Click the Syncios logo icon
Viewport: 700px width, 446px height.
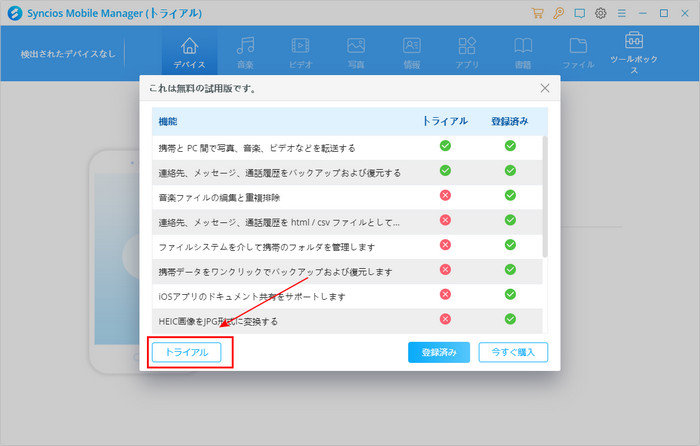tap(15, 13)
